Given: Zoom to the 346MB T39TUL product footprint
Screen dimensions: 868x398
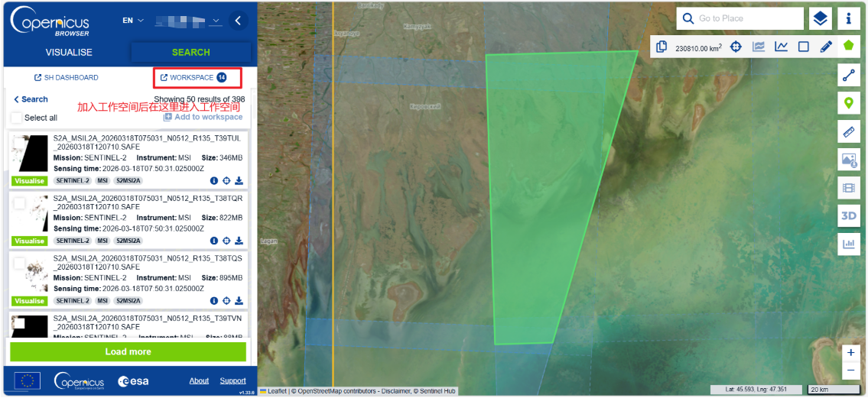Looking at the screenshot, I should tap(226, 181).
